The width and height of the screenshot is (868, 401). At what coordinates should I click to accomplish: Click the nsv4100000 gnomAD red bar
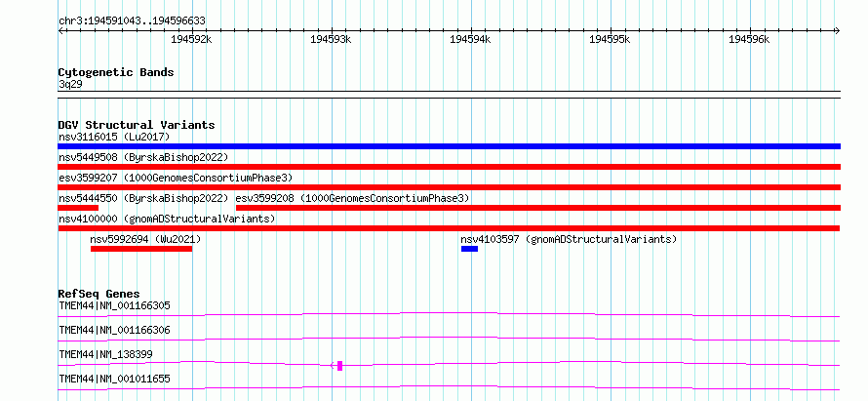click(449, 228)
